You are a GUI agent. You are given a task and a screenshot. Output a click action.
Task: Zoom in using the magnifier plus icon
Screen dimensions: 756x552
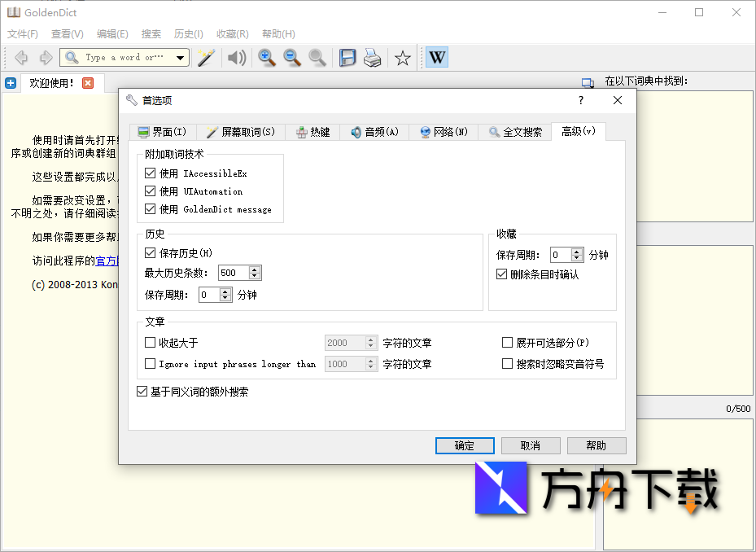tap(266, 57)
